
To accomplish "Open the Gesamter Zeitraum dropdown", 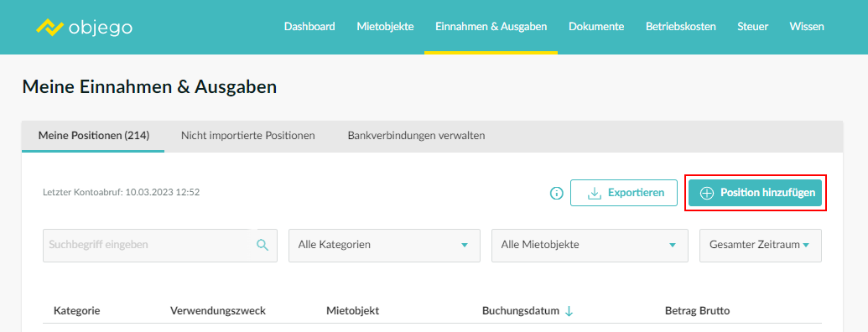I will click(x=761, y=245).
